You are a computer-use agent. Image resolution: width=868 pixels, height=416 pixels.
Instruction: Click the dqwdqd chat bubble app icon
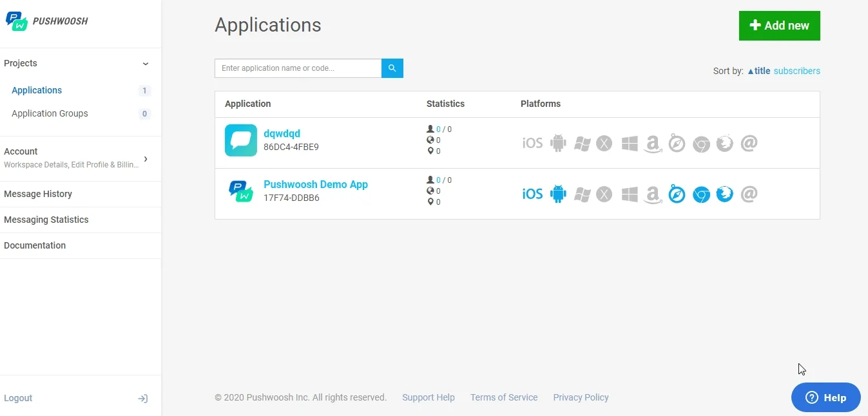pos(241,140)
